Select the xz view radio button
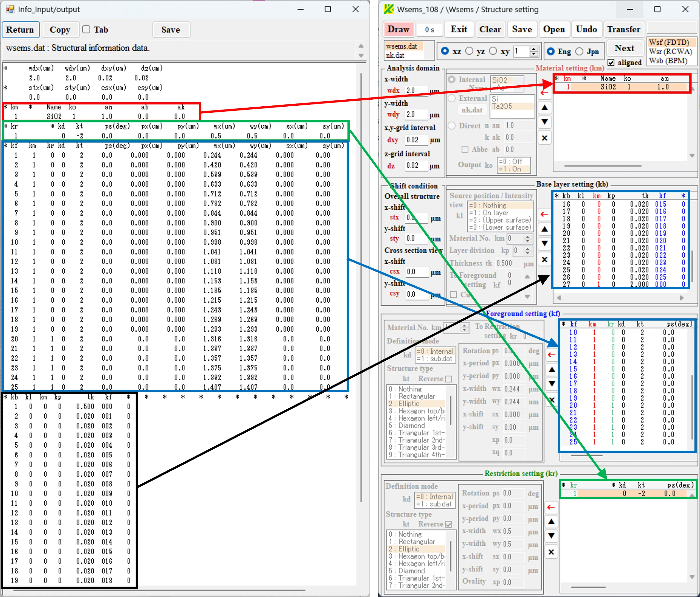 (x=445, y=51)
